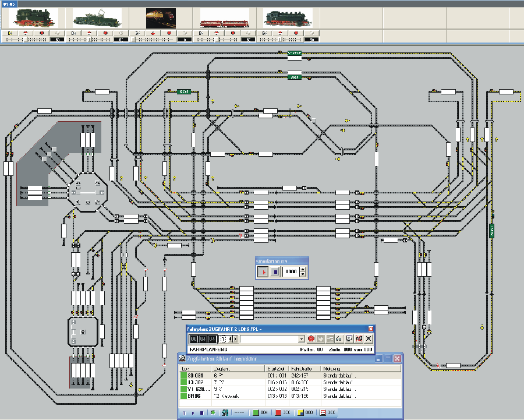This screenshot has height=420, width=524.
Task: Stop the simulation with blue square button
Action: 275,271
